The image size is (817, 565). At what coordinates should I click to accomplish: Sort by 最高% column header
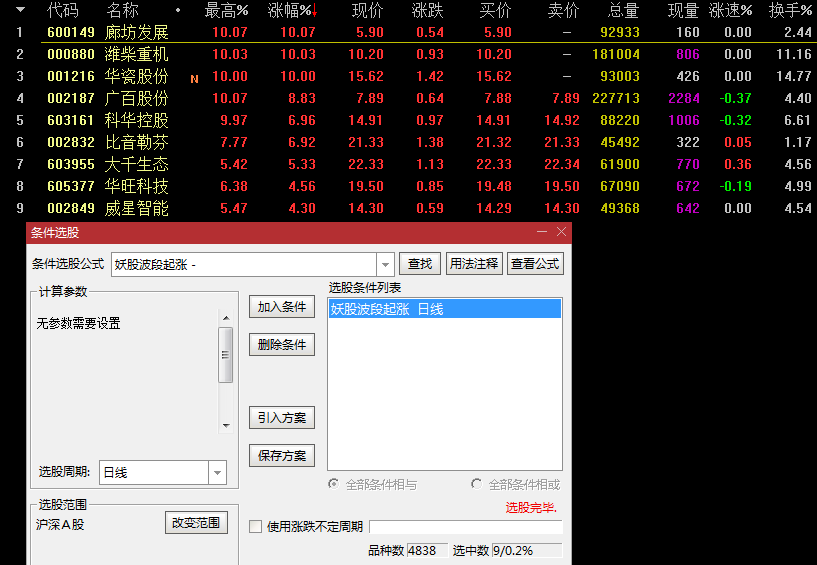click(226, 10)
